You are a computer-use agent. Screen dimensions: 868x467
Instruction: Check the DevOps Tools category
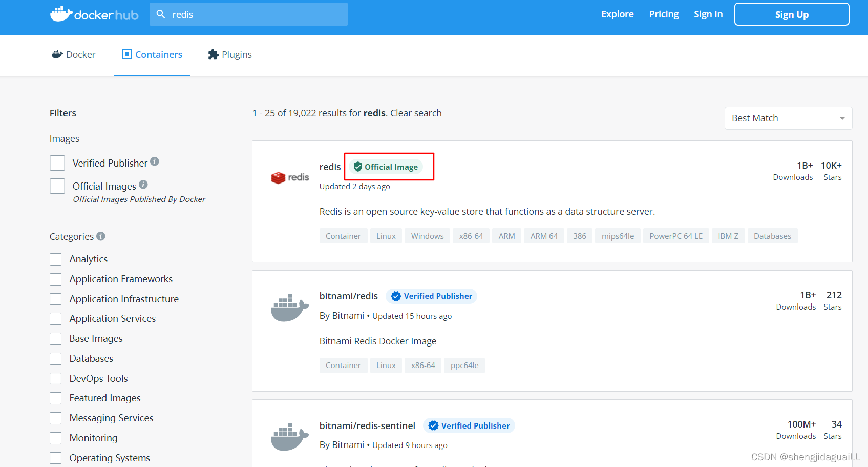coord(56,379)
